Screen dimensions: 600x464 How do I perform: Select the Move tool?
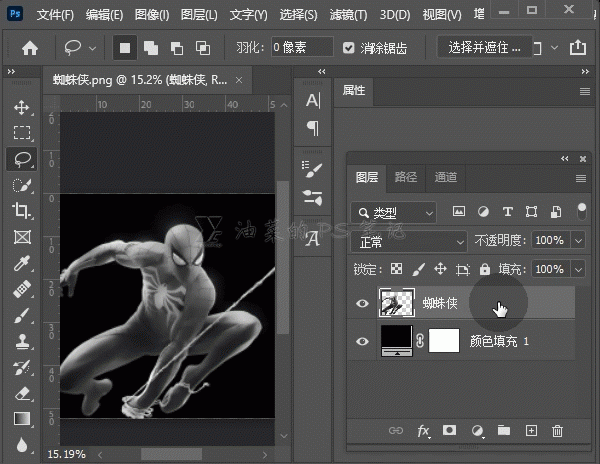(22, 108)
